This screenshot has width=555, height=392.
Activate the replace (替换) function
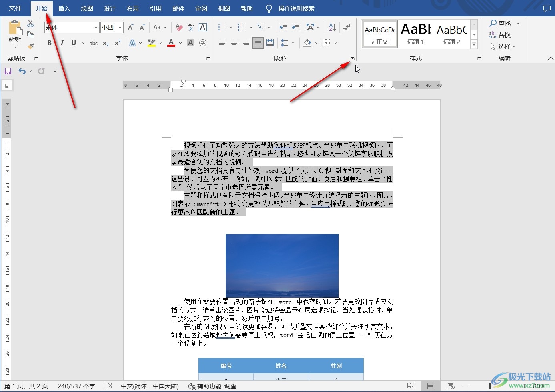click(x=503, y=35)
